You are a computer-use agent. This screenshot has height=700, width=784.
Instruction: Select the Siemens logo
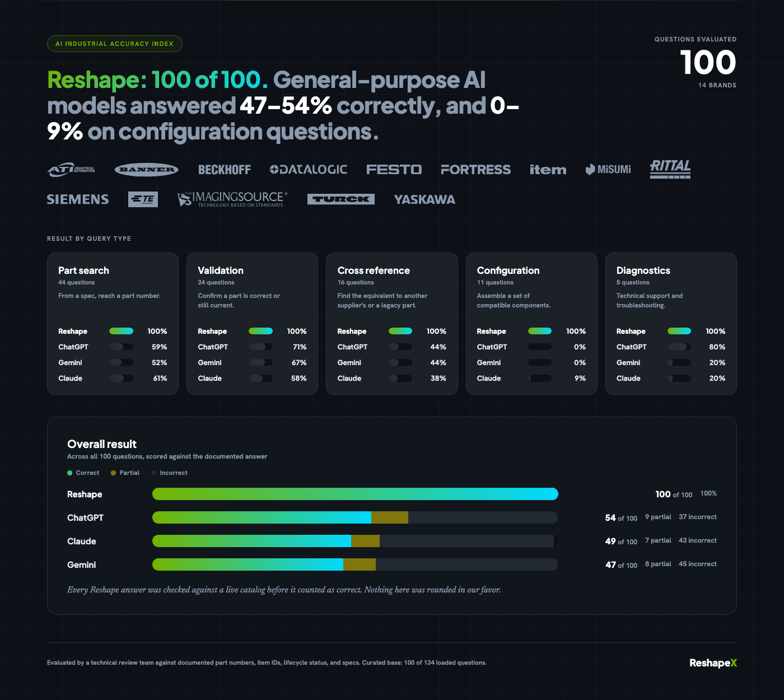click(x=78, y=199)
